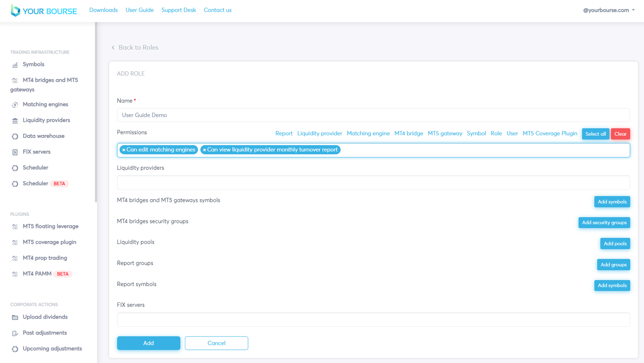The width and height of the screenshot is (644, 363).
Task: Open the FIX servers selection field
Action: 373,319
